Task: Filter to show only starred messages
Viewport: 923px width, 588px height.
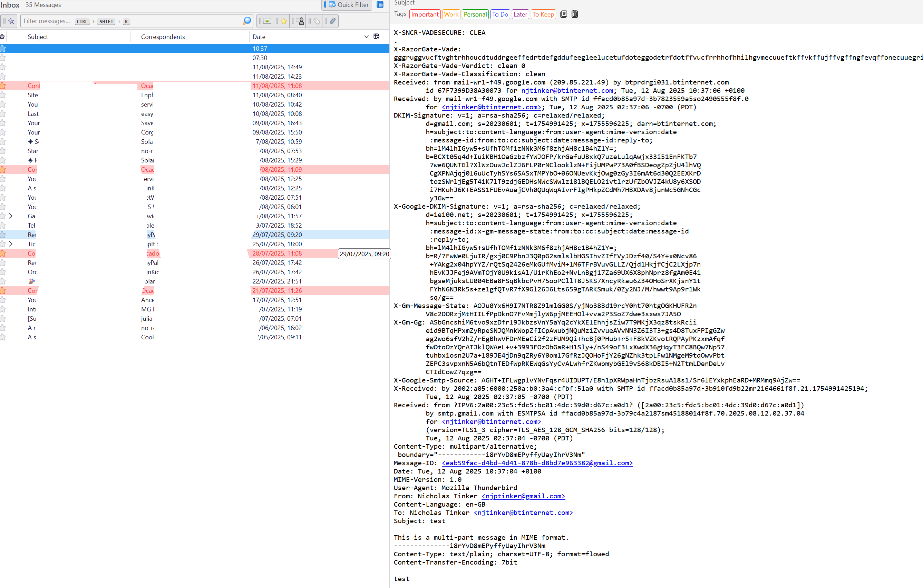Action: (x=283, y=21)
